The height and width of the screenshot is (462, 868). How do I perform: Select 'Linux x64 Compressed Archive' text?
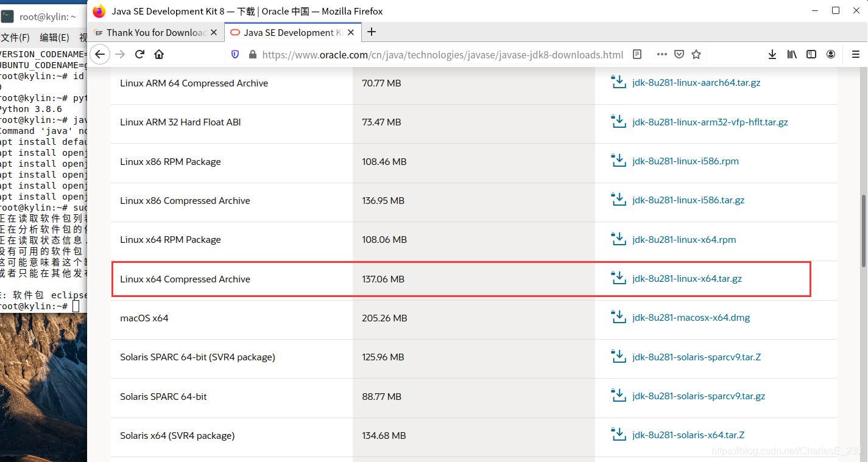(x=185, y=279)
